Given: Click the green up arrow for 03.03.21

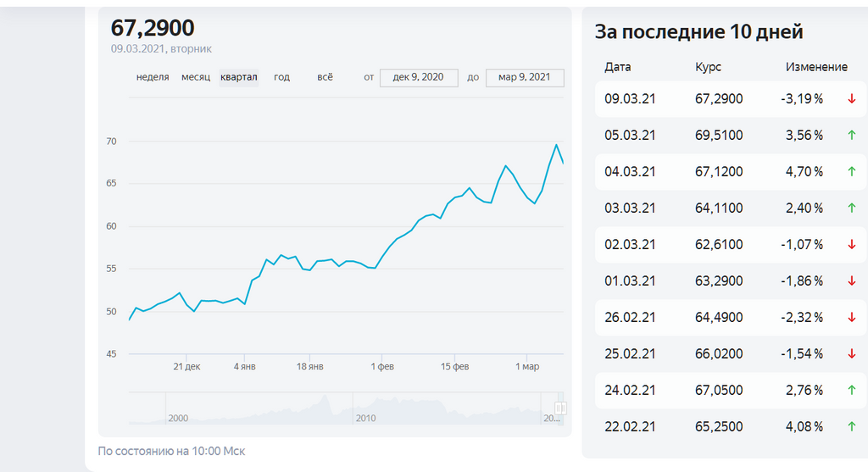Looking at the screenshot, I should tap(851, 208).
